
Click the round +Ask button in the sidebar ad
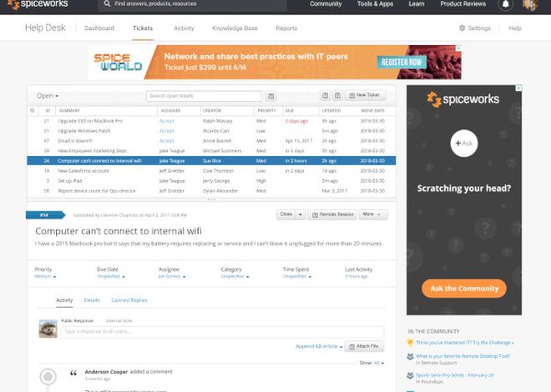click(x=464, y=143)
